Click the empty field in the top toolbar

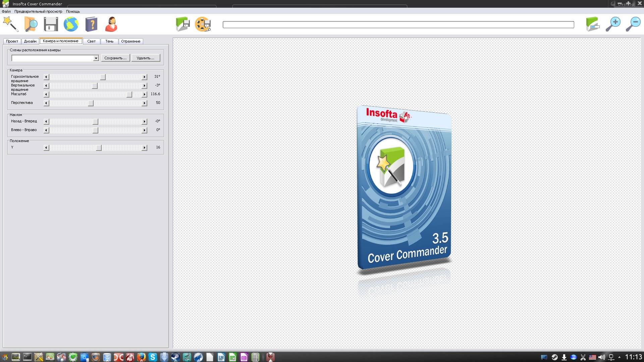[398, 24]
